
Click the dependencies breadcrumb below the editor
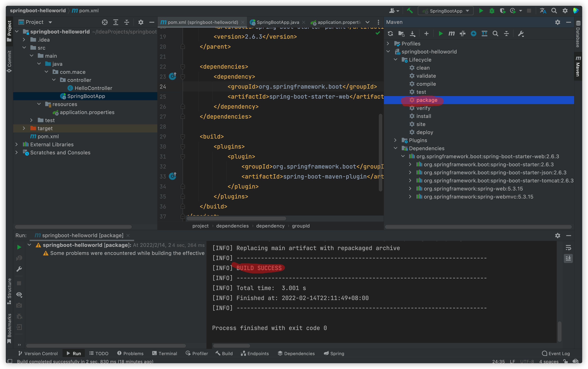232,226
